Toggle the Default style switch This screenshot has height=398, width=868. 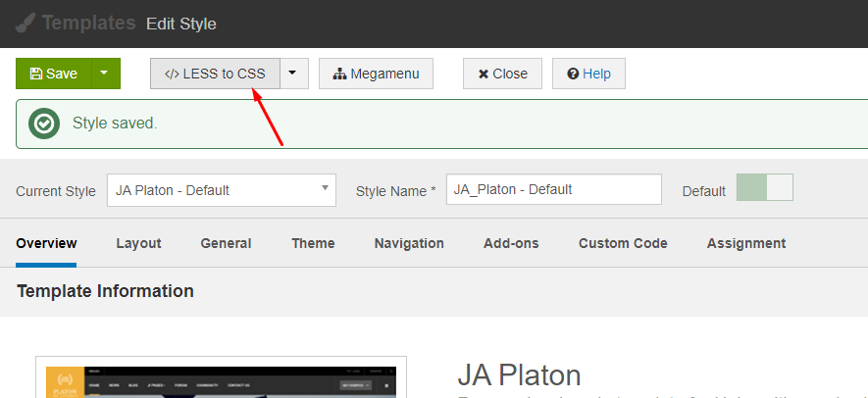[x=764, y=189]
